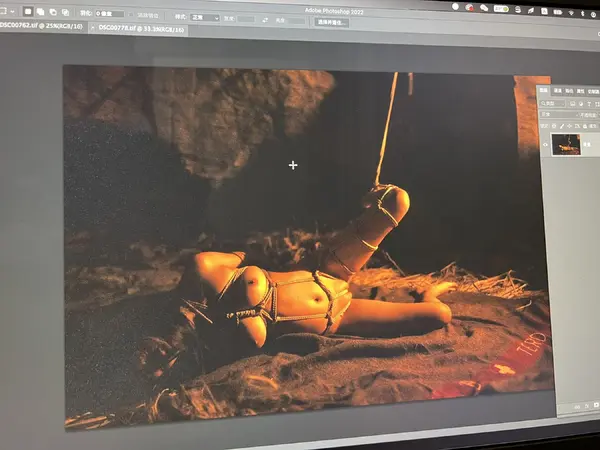
Task: Click the Select and Mask button
Action: click(331, 21)
